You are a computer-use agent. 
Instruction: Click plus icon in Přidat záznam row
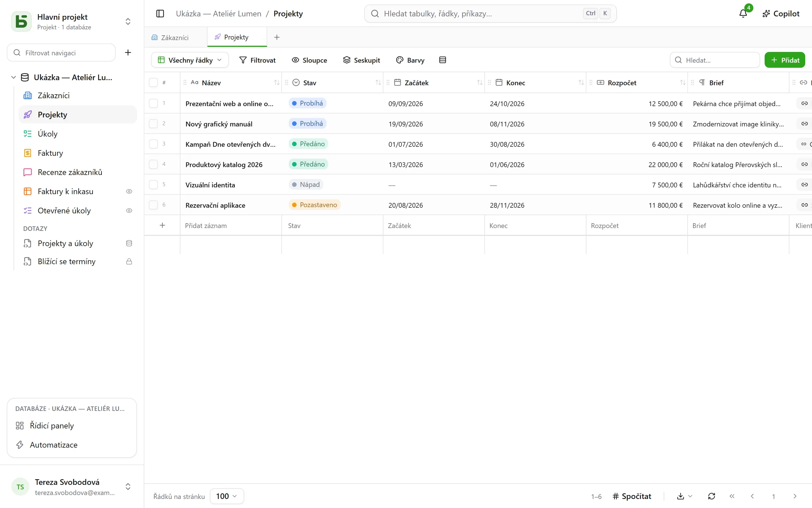click(x=162, y=225)
